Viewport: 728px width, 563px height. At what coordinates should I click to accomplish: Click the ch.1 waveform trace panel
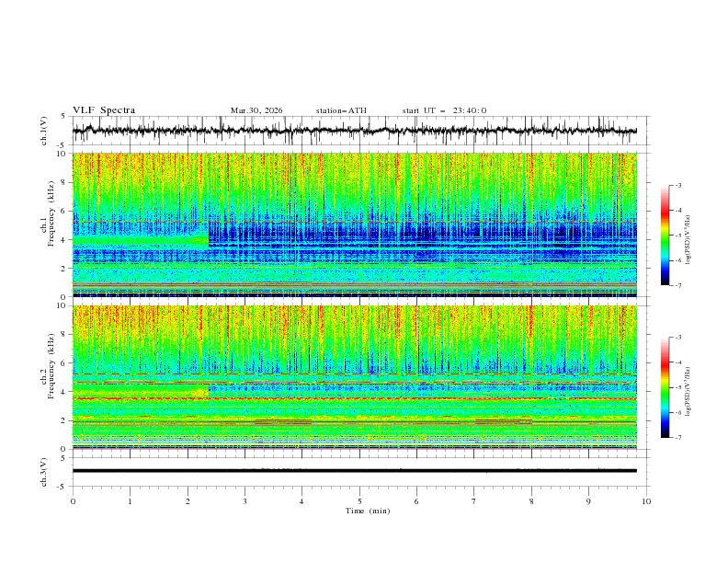coord(361,131)
